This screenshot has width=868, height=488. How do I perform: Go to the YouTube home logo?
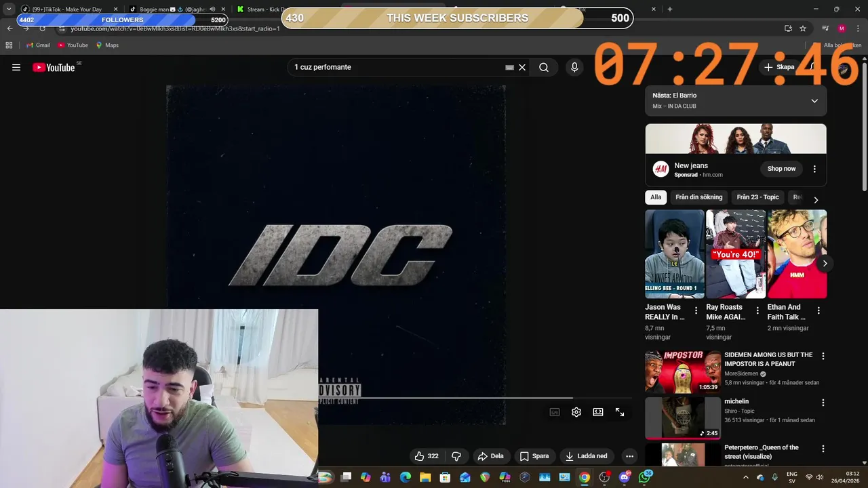click(x=54, y=67)
